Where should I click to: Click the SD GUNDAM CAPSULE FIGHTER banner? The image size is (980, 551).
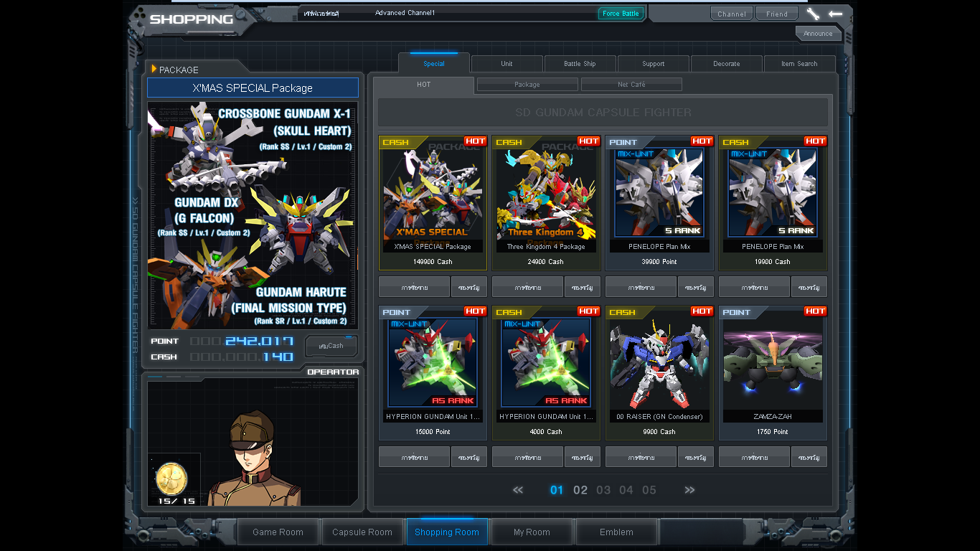tap(603, 113)
